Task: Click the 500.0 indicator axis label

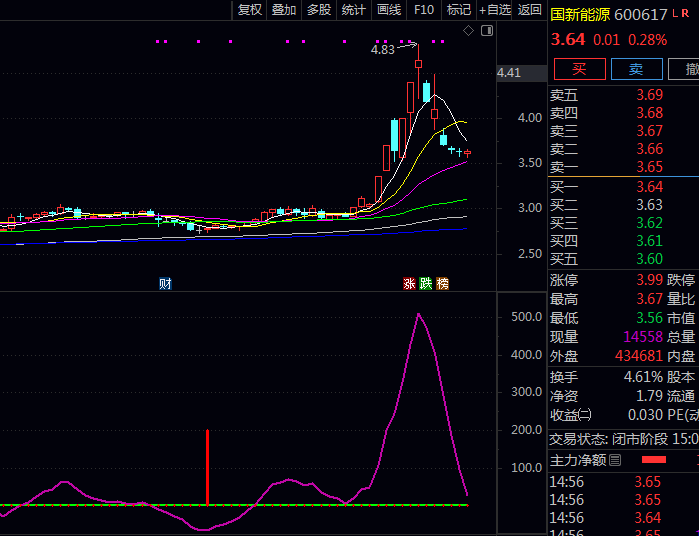Action: coord(526,317)
